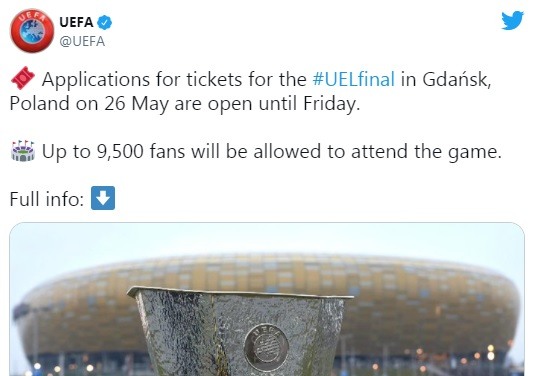535x376 pixels.
Task: Click the blue down-arrow emoji
Action: pos(103,198)
